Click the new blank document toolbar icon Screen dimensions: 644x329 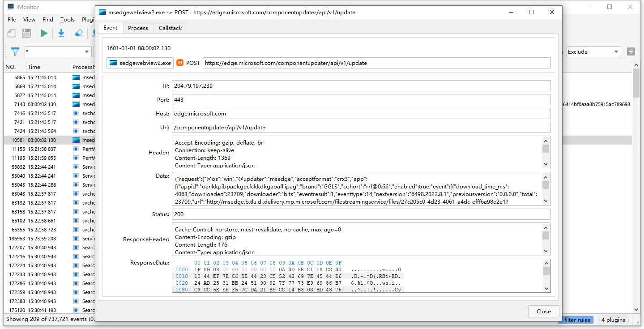click(x=12, y=33)
